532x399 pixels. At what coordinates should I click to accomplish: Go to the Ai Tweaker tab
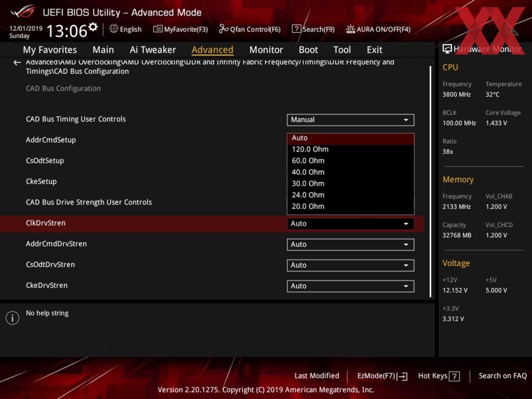coord(153,50)
